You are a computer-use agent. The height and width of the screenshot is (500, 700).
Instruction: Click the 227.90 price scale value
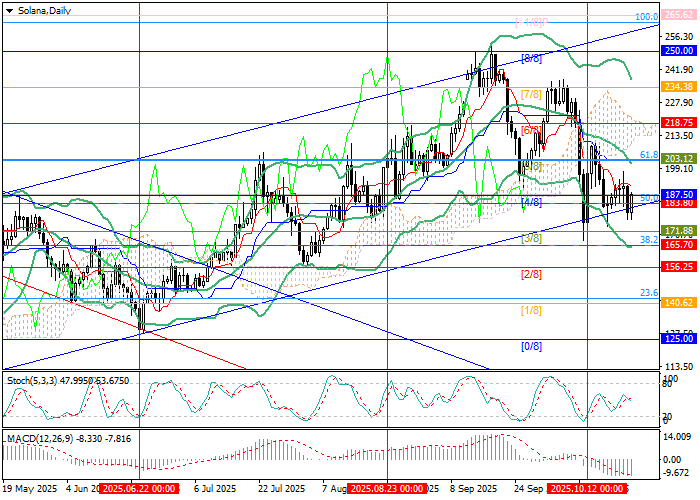679,103
